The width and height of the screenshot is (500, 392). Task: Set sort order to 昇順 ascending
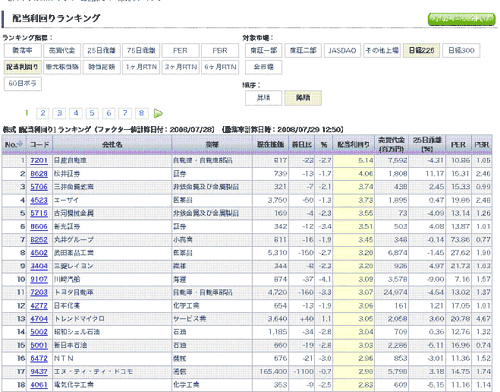pos(264,98)
